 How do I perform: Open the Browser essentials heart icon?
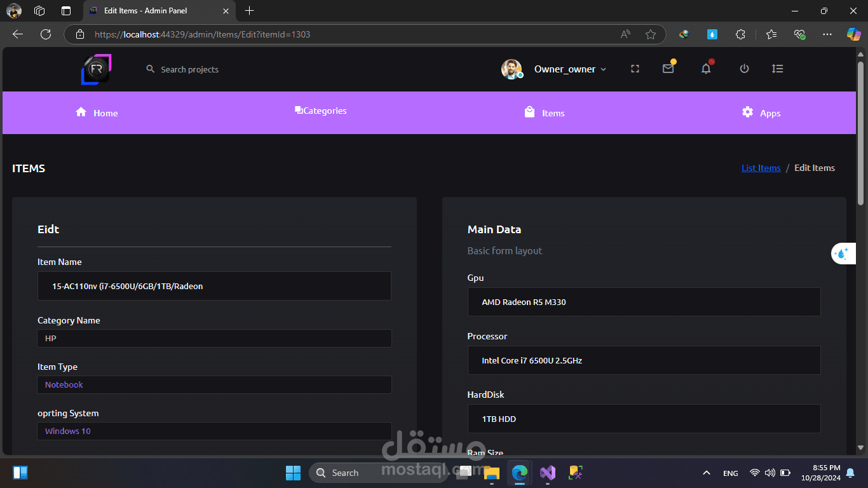(x=800, y=34)
